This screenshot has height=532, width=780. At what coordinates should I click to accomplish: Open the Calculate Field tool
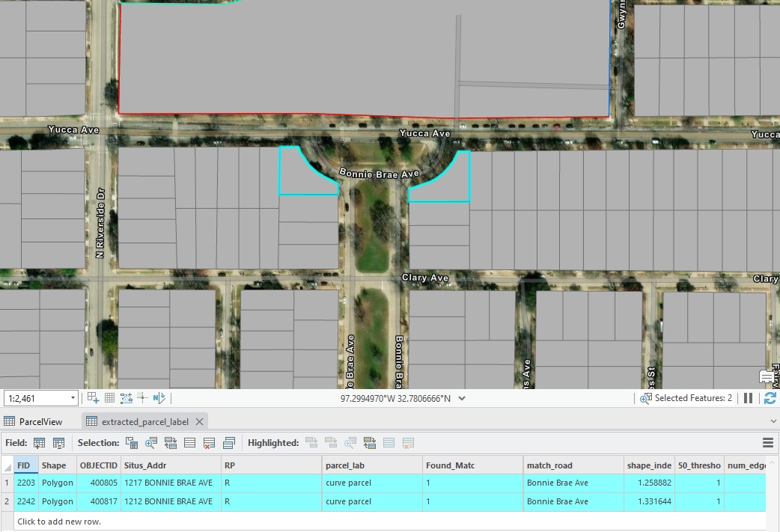pyautogui.click(x=58, y=443)
